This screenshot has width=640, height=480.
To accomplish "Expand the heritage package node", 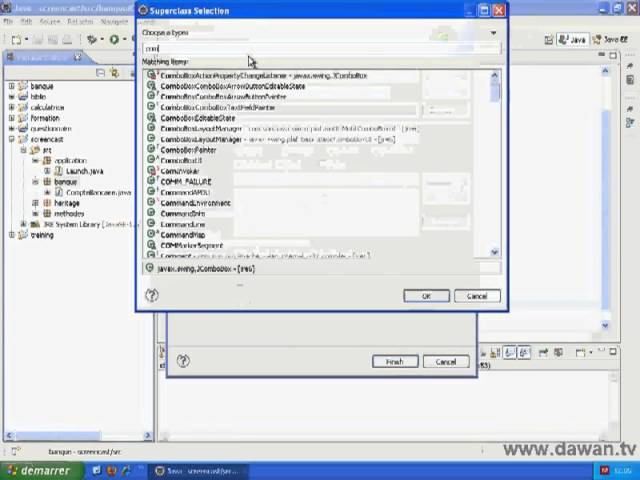I will pyautogui.click(x=35, y=203).
